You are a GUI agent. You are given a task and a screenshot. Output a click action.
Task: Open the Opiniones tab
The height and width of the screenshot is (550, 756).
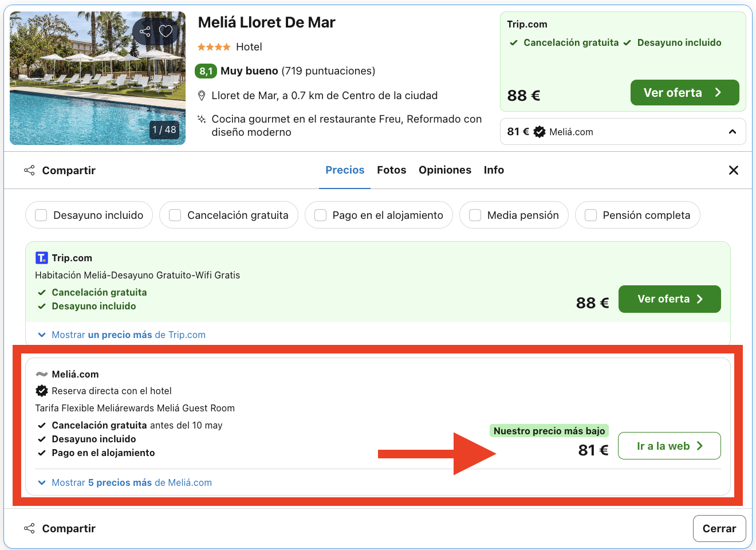tap(445, 170)
